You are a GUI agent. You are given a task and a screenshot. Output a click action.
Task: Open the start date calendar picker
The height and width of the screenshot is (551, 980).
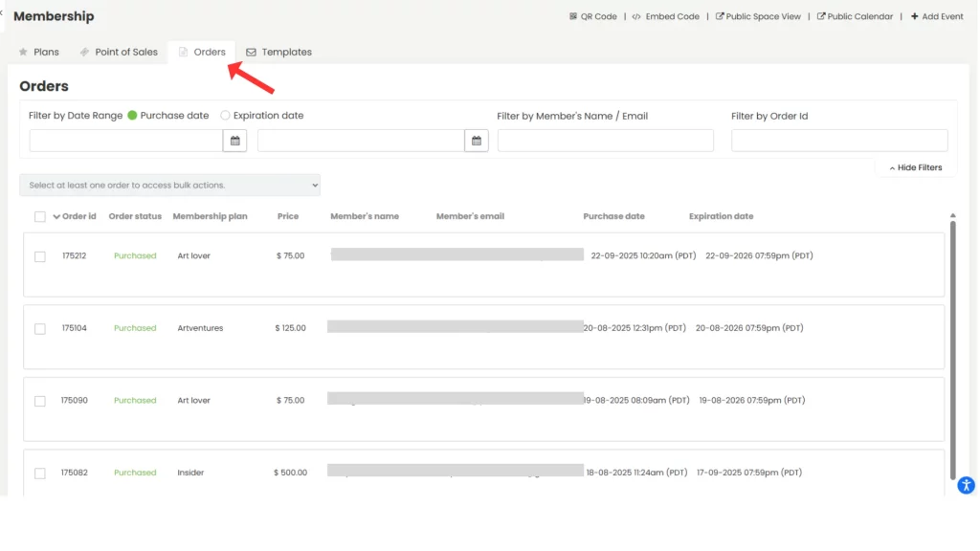coord(234,141)
